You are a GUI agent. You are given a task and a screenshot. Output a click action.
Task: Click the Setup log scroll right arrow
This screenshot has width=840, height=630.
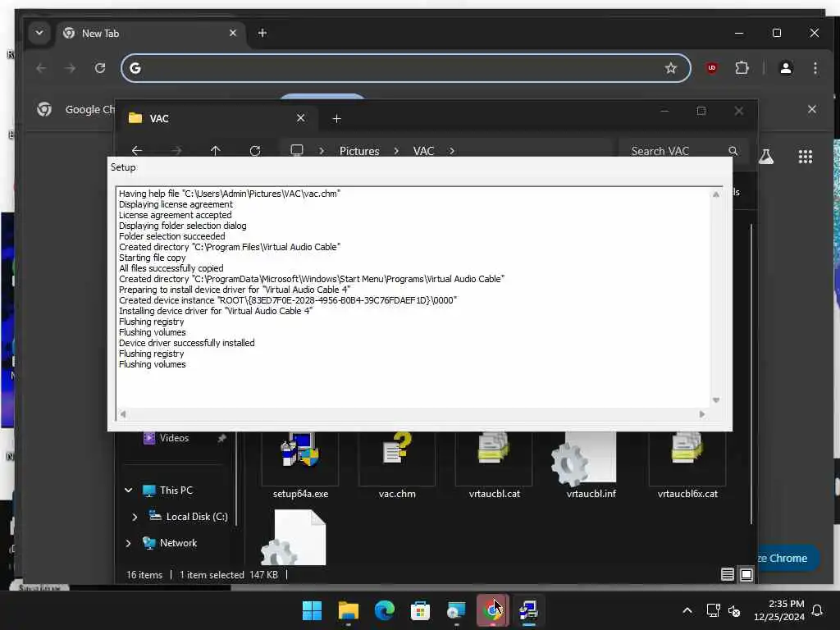(702, 414)
